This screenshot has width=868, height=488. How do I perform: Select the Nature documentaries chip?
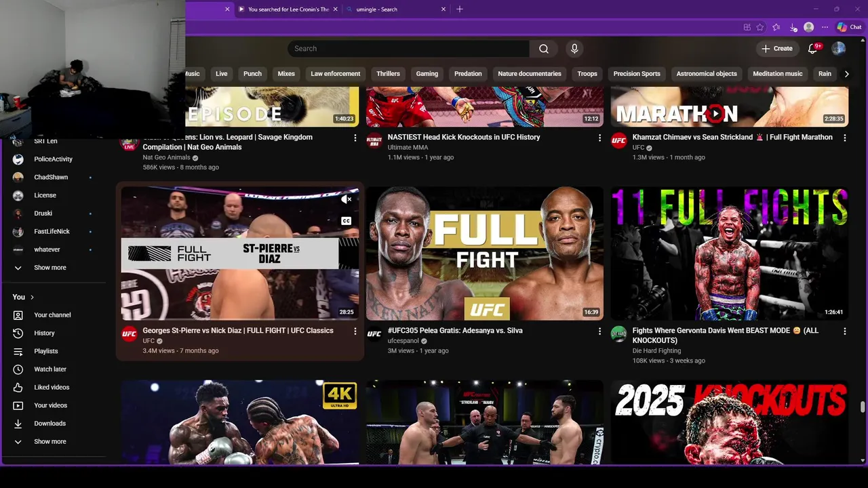pos(530,74)
